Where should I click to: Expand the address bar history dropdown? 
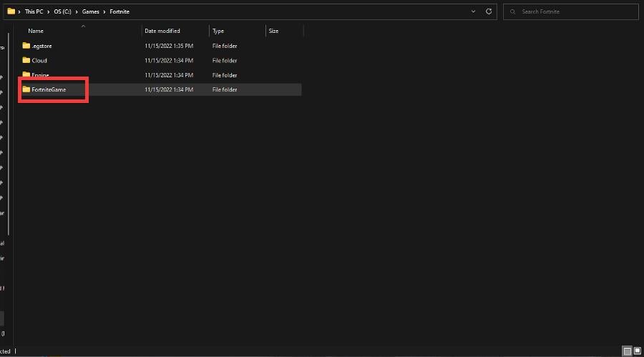click(473, 11)
